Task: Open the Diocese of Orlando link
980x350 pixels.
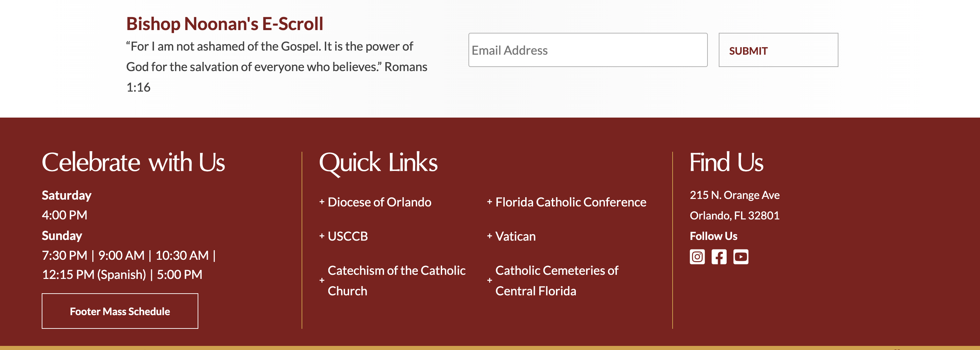Action: point(379,202)
